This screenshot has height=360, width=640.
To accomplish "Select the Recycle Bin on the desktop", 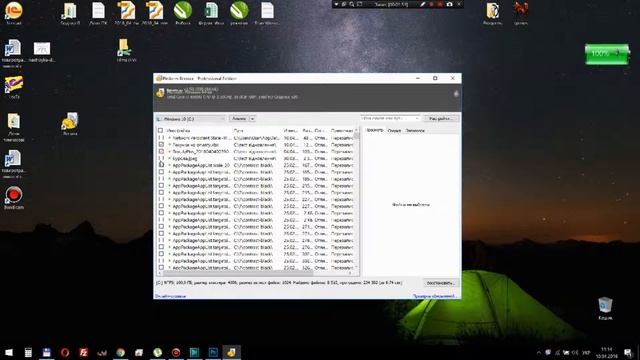I will coord(605,308).
